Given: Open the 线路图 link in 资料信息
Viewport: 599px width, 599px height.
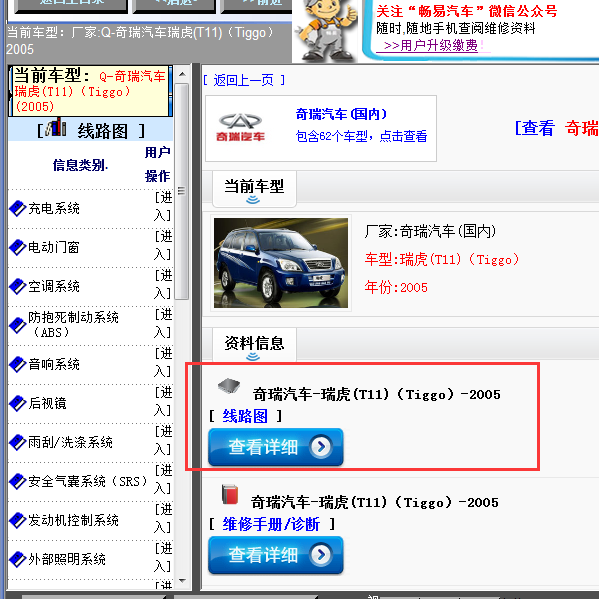Looking at the screenshot, I should click(x=245, y=416).
